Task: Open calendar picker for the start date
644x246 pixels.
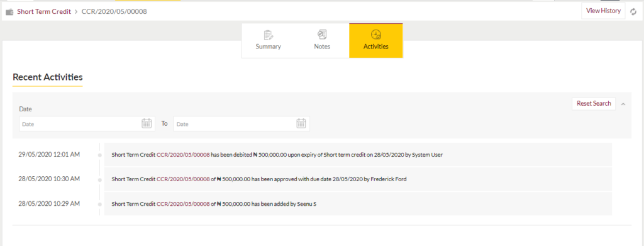Action: pos(147,123)
